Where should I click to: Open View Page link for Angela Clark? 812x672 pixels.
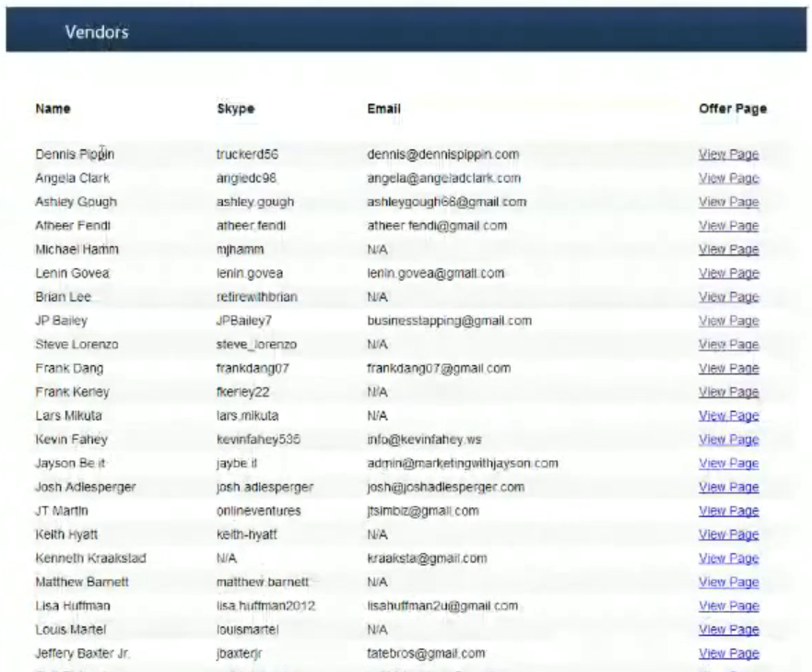coord(729,178)
